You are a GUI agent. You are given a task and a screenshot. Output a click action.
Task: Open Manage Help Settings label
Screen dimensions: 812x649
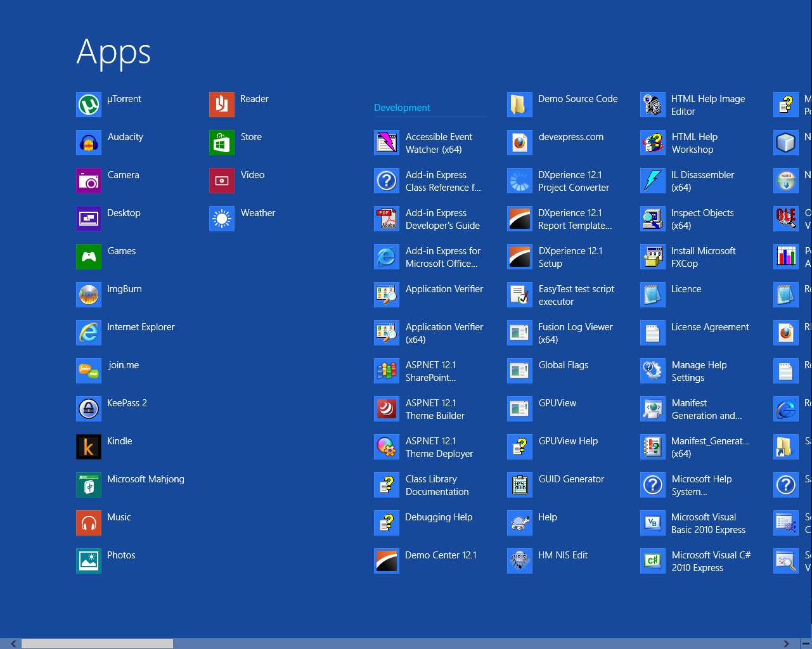699,371
